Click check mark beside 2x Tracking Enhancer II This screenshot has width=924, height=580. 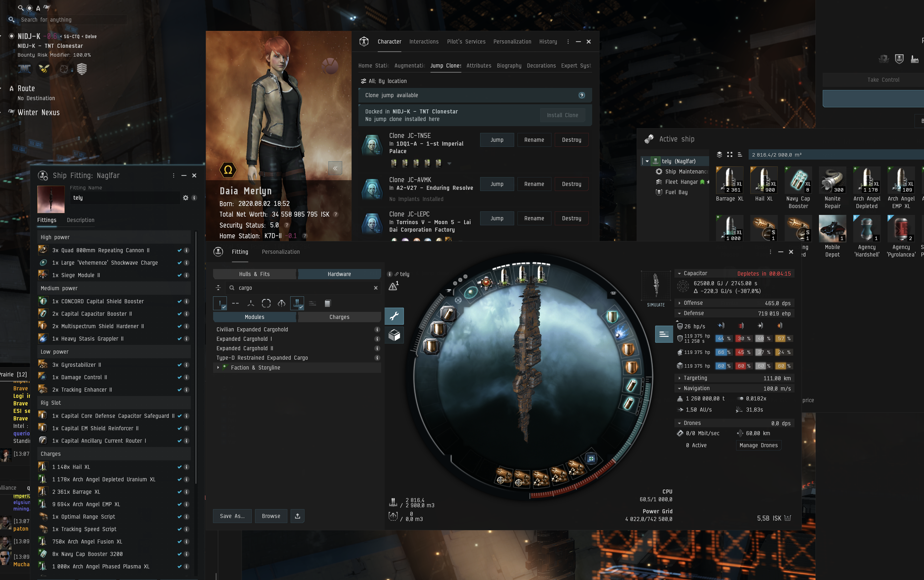click(x=179, y=390)
